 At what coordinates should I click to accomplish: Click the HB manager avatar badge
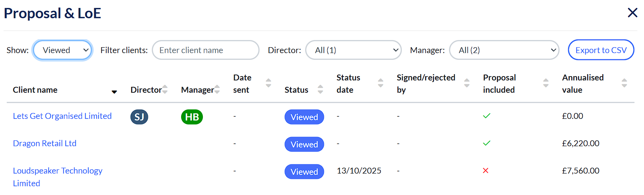(x=192, y=117)
